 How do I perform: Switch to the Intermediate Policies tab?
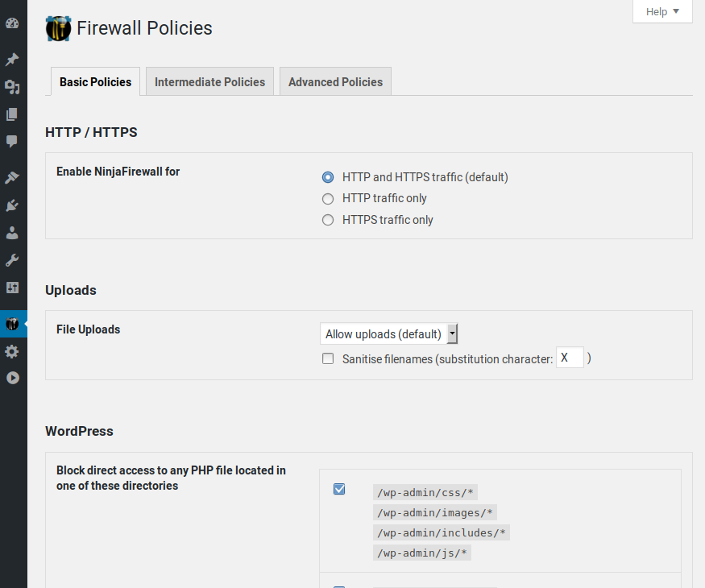pyautogui.click(x=209, y=82)
